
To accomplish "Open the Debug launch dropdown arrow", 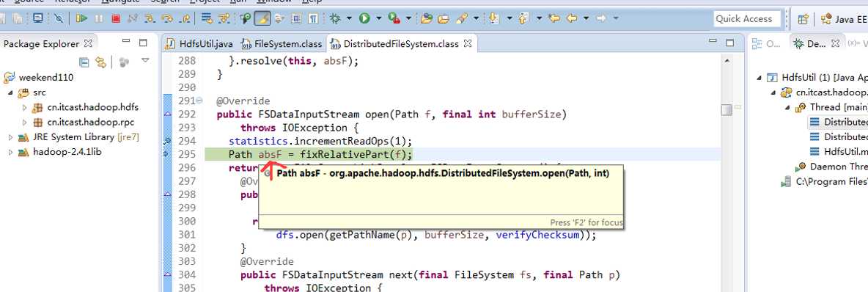I will (x=349, y=18).
